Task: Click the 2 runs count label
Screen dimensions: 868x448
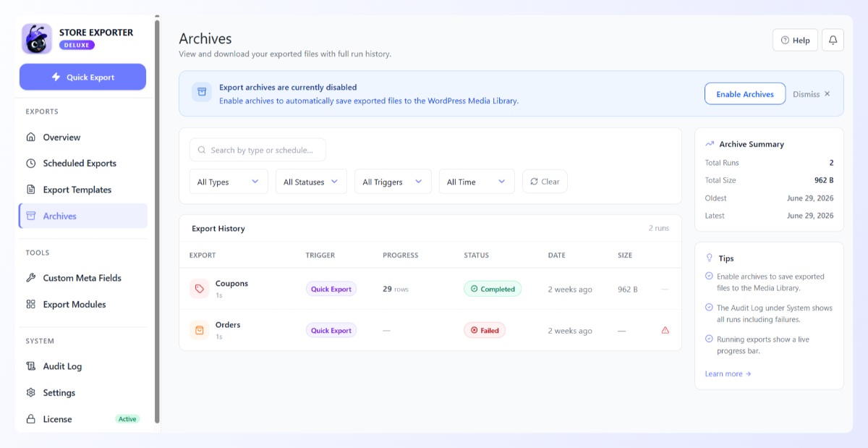Action: coord(658,228)
